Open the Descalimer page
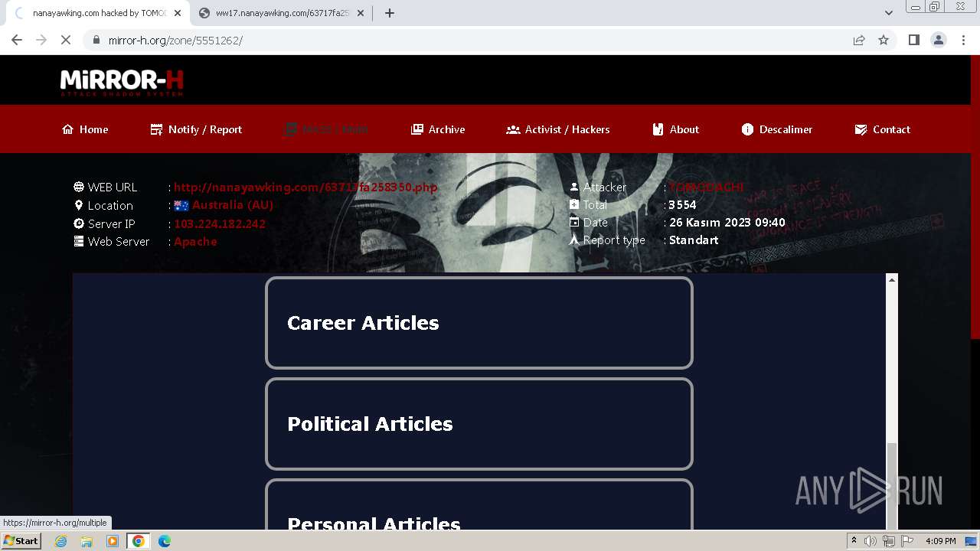980x551 pixels. (x=777, y=129)
